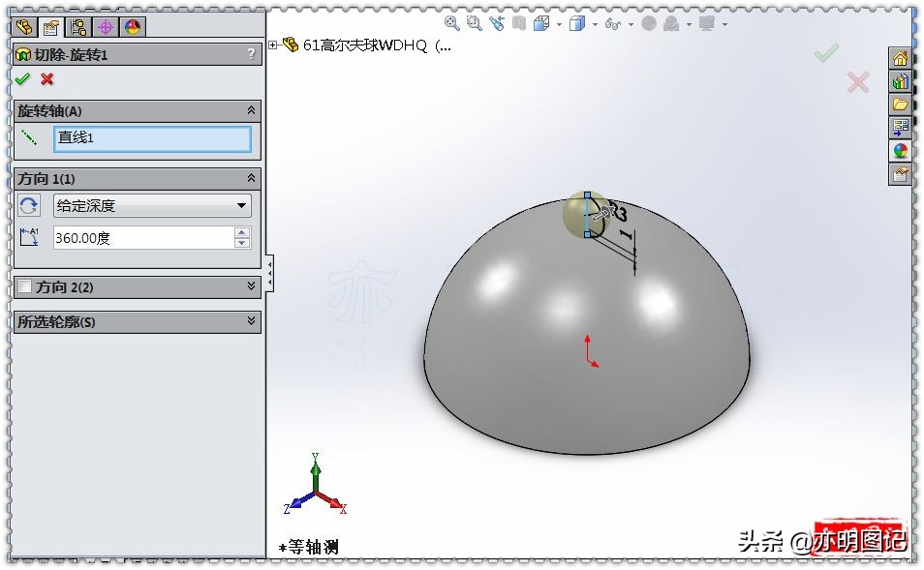Open the appearances color wheel tab
This screenshot has height=570, width=924.
(x=132, y=27)
